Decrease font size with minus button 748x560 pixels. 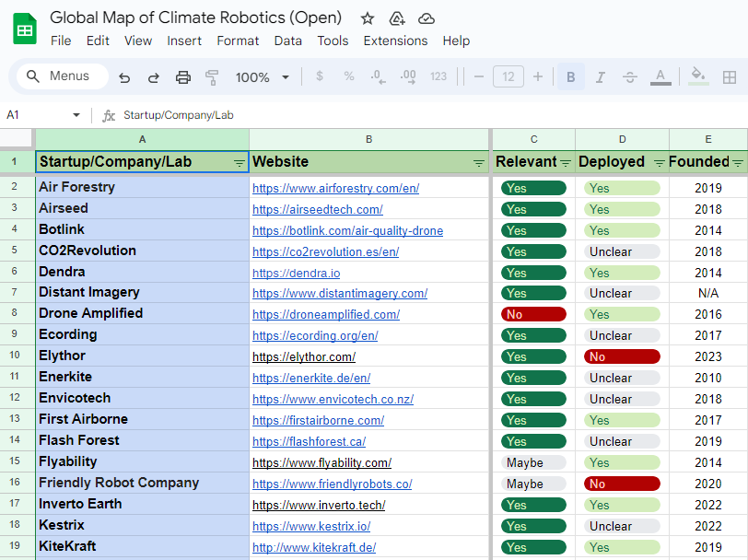coord(479,76)
